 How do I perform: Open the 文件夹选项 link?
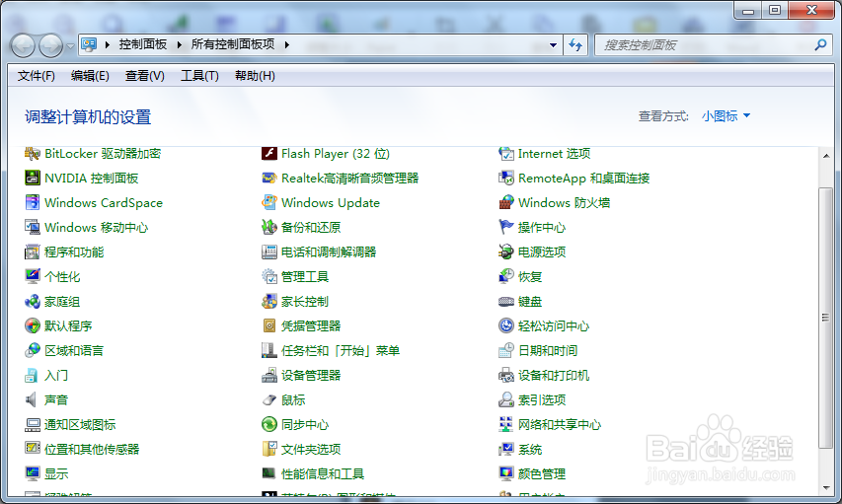point(311,449)
